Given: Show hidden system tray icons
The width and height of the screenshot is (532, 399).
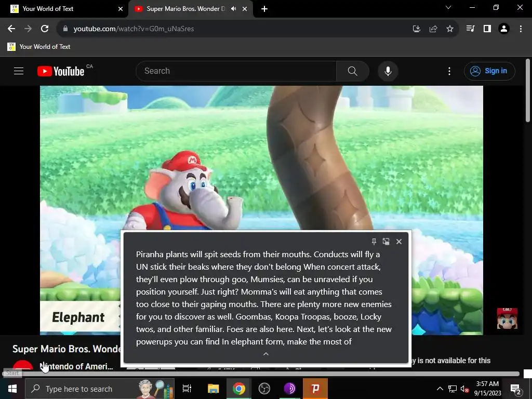Looking at the screenshot, I should [440, 389].
